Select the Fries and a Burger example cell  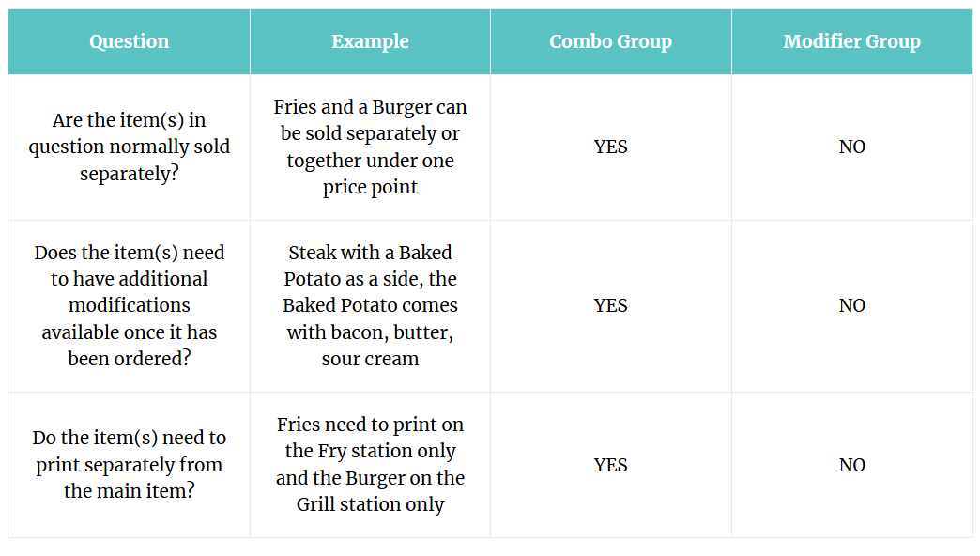coord(370,147)
